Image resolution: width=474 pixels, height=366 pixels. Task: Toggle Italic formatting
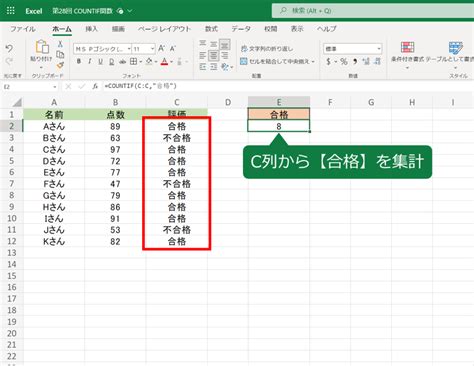90,61
